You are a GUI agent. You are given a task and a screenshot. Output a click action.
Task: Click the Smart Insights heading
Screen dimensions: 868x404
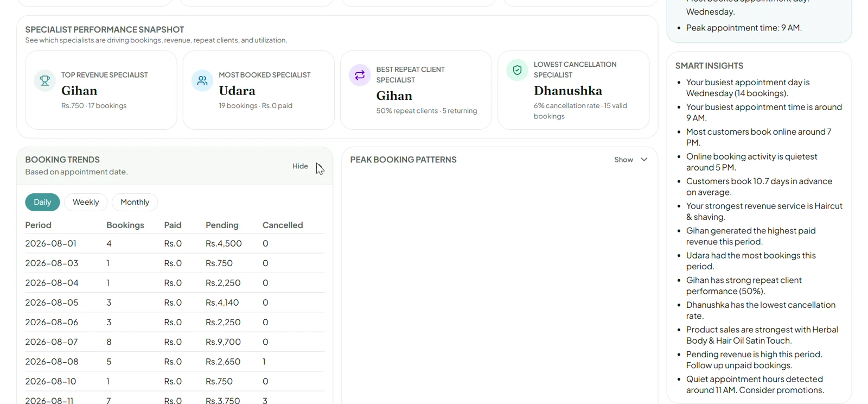709,66
